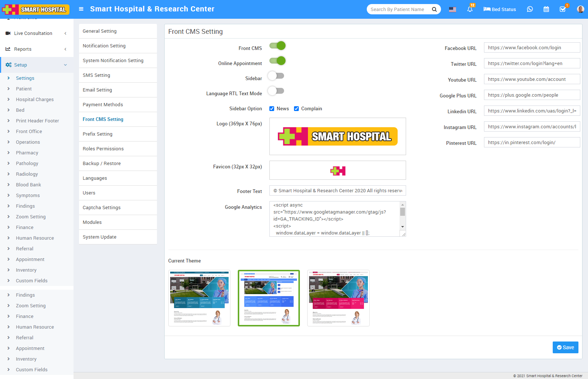Enable the Sidebar switch
The width and height of the screenshot is (588, 379).
click(276, 76)
